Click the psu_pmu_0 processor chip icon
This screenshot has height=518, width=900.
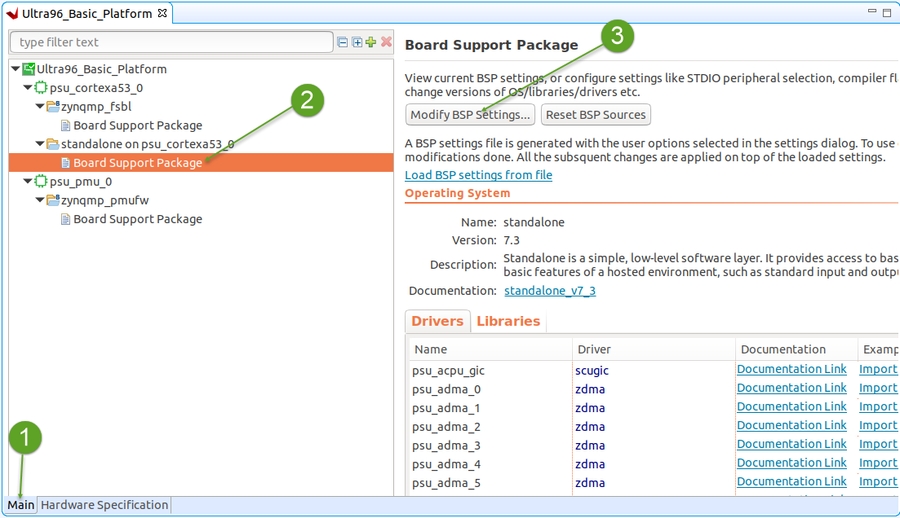(41, 182)
